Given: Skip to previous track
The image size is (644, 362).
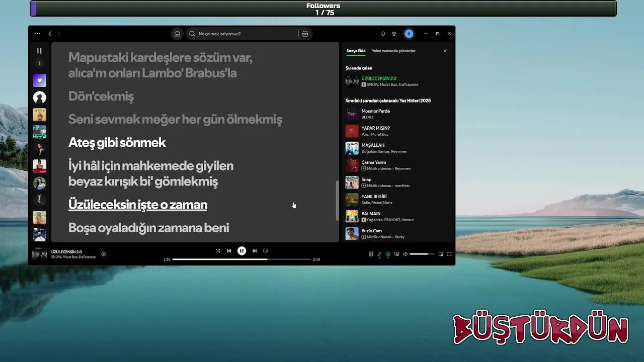Looking at the screenshot, I should pos(229,251).
